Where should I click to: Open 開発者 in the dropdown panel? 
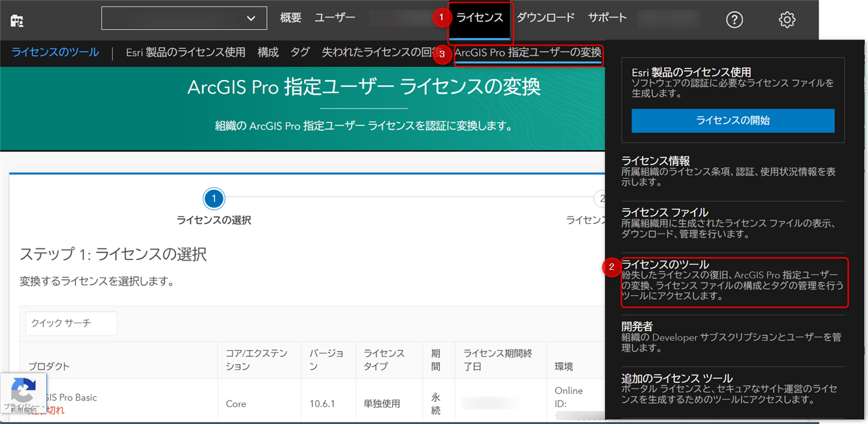coord(637,326)
